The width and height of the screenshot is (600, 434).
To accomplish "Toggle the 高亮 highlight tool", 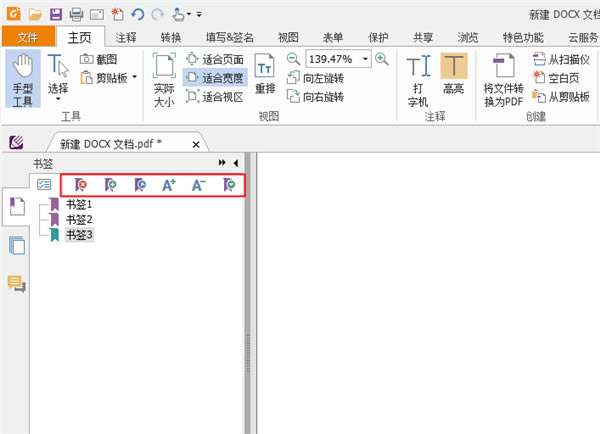I will coord(454,74).
